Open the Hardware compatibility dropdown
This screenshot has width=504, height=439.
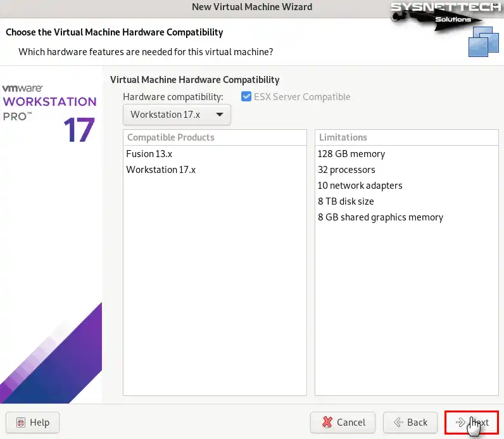tap(177, 115)
